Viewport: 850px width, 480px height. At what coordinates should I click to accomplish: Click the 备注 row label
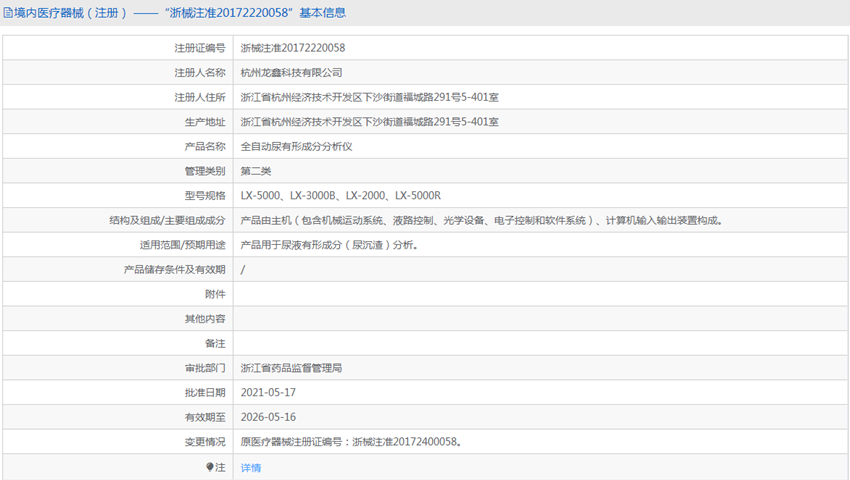coord(215,343)
